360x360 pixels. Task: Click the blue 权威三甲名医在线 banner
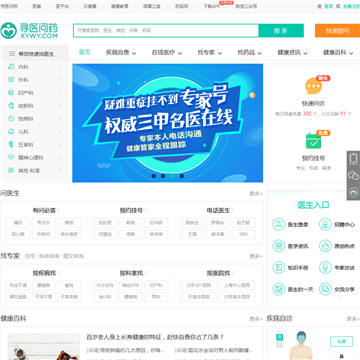click(168, 123)
